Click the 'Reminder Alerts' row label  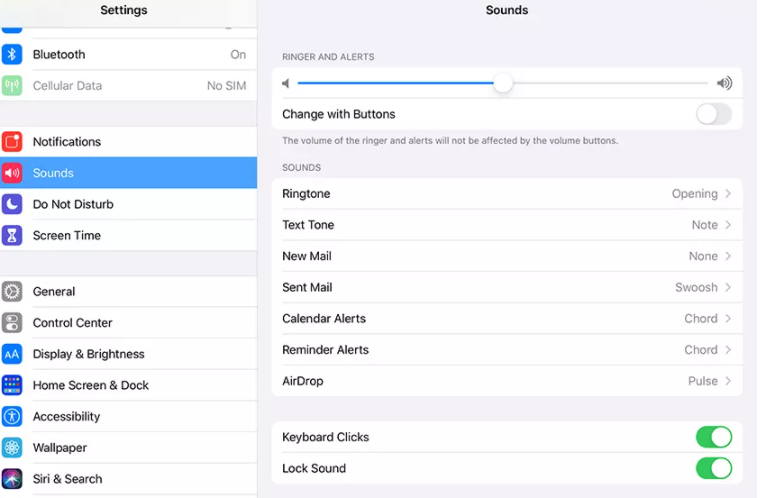[x=325, y=350]
